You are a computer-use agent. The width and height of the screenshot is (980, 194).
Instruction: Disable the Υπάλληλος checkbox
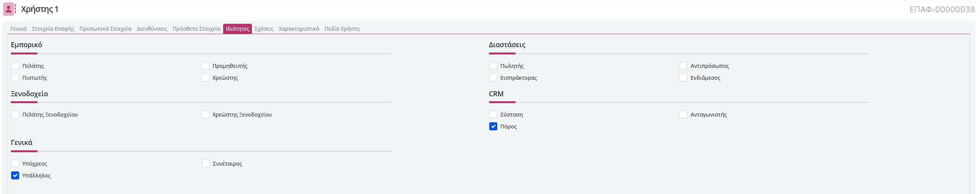(15, 176)
